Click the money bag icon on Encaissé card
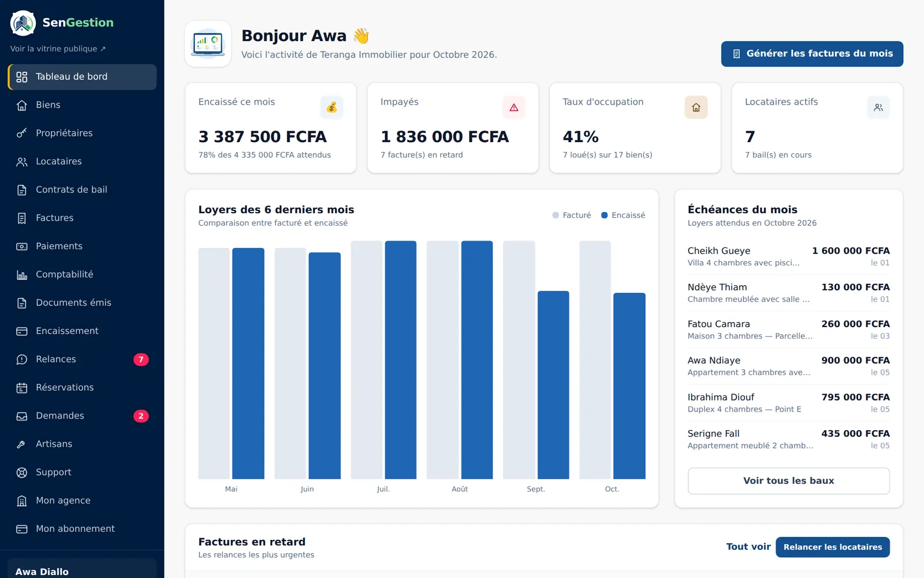Screen dimensions: 924x578 [x=331, y=108]
